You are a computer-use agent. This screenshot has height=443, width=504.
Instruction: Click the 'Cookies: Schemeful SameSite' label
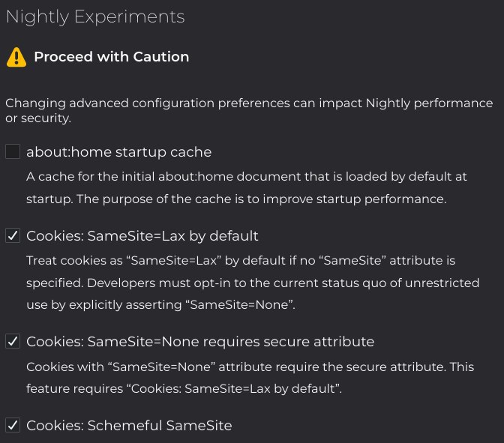129,425
